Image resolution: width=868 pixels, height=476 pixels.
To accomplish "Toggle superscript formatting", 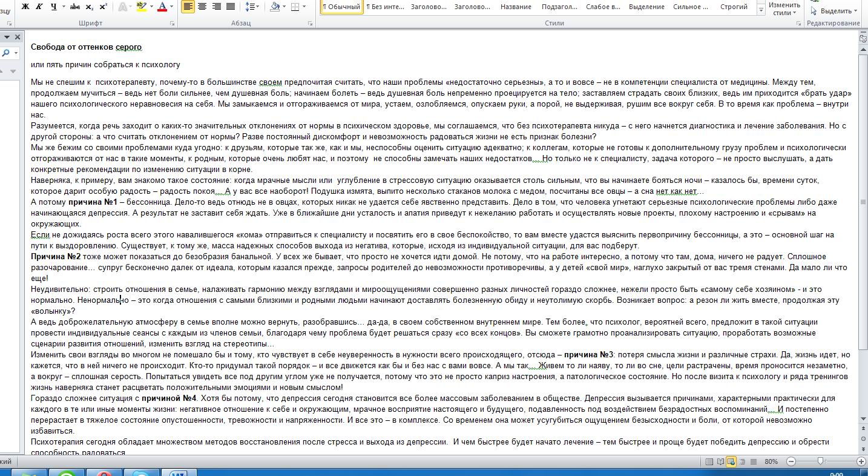I will (103, 7).
